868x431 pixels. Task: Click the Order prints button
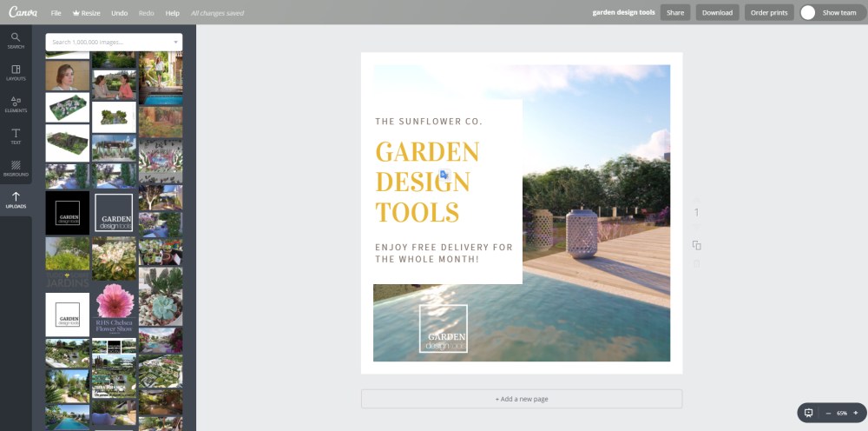768,13
